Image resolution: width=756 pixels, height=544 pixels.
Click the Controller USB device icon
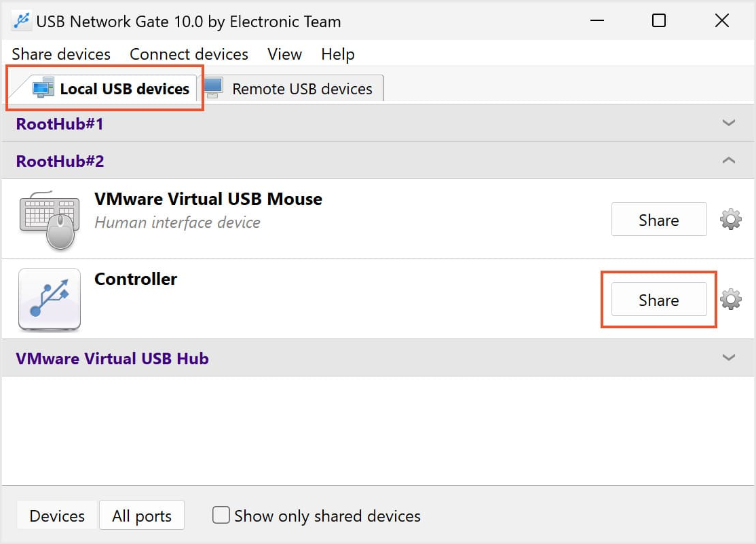[x=50, y=299]
